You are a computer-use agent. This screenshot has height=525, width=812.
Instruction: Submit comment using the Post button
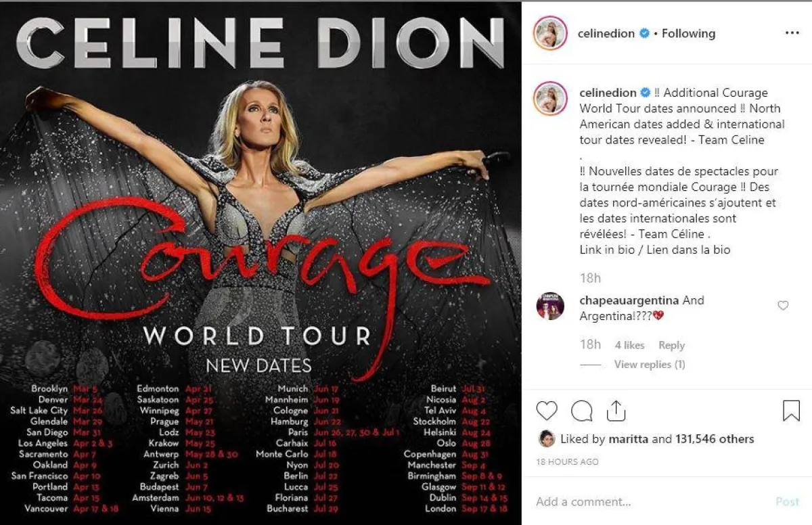click(x=788, y=501)
